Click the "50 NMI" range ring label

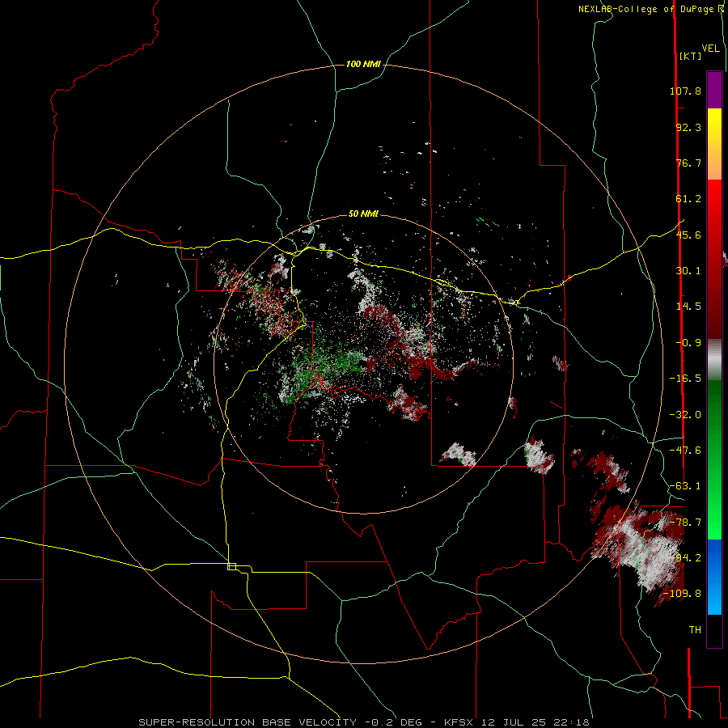363,214
